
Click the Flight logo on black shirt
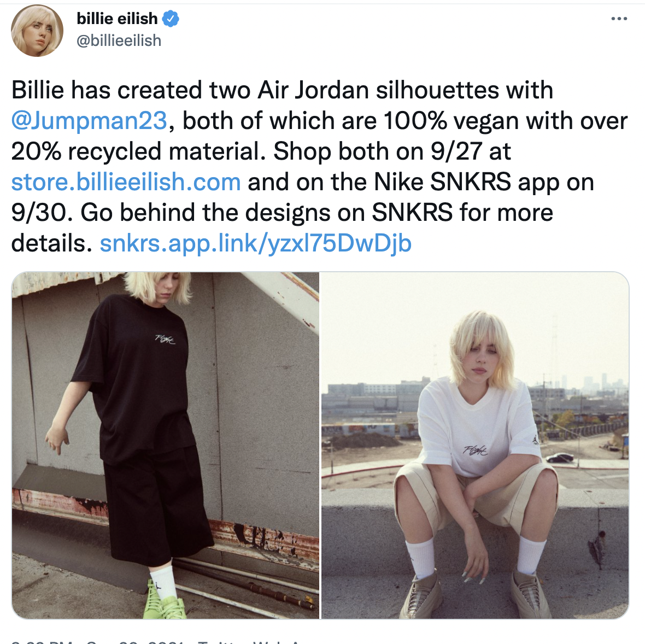[x=165, y=339]
